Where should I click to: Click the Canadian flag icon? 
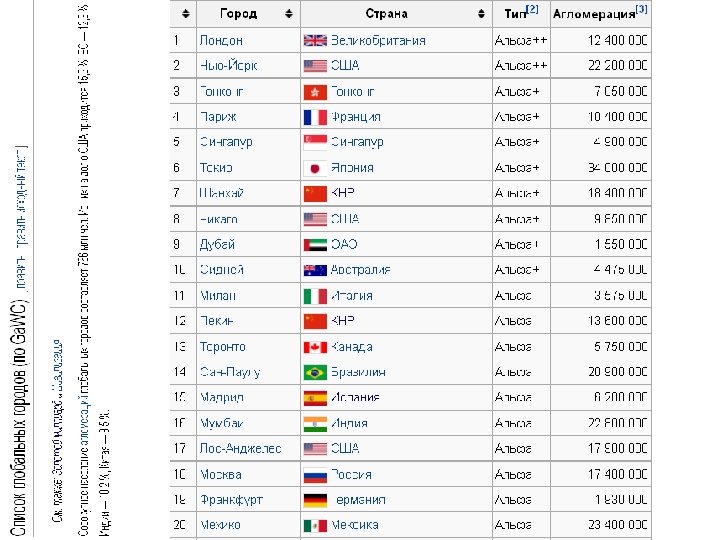315,347
